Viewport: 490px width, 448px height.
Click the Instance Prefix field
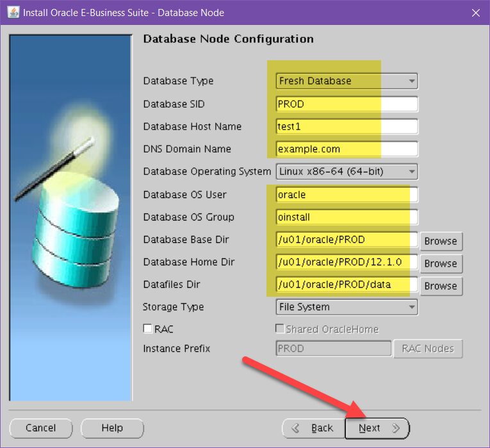[x=334, y=348]
